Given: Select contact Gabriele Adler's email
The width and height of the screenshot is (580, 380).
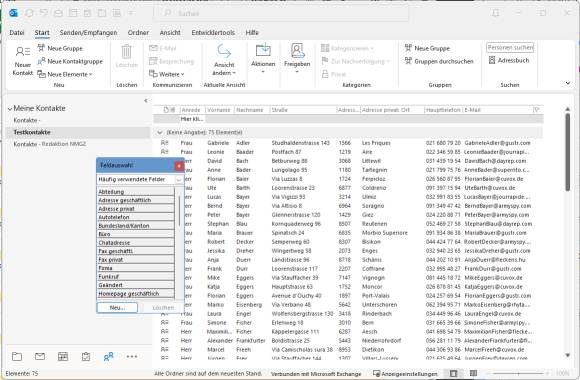Looking at the screenshot, I should [498, 143].
